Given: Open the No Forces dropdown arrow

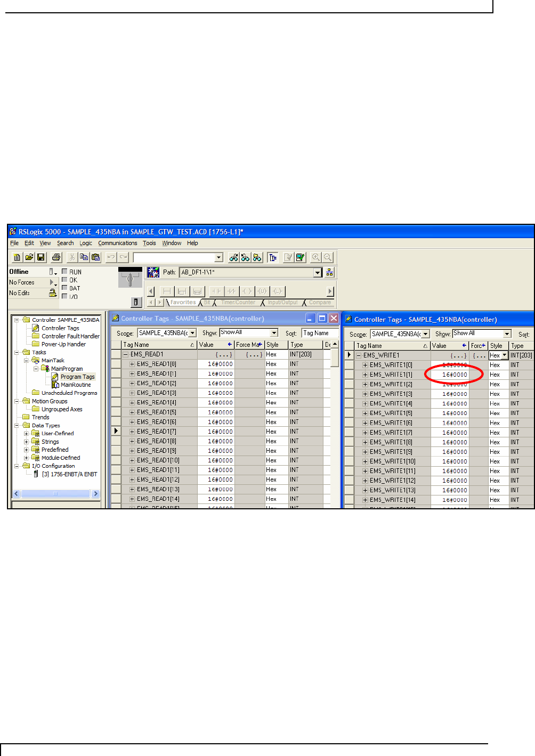Looking at the screenshot, I should click(52, 282).
